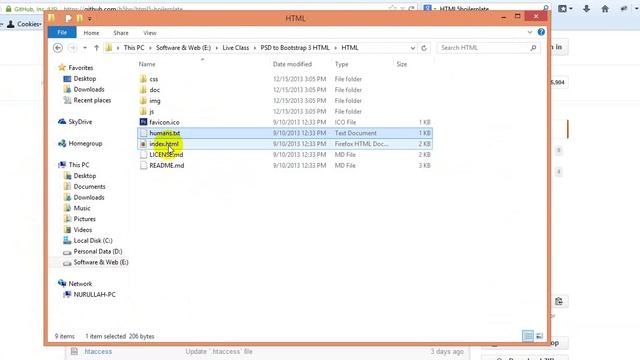The width and height of the screenshot is (640, 360).
Task: Click Live Class breadcrumb in address bar
Action: coord(236,48)
